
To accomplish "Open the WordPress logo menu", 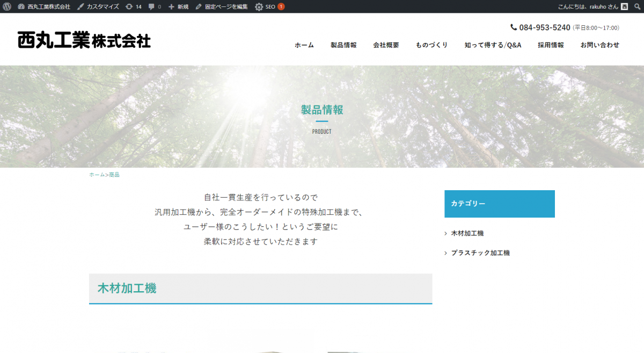I will click(7, 6).
